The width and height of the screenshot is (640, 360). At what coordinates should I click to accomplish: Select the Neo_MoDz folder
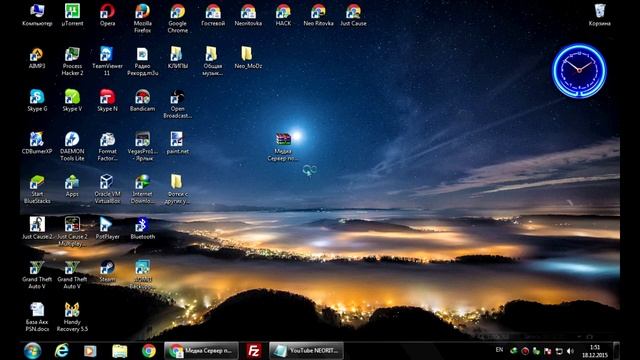(x=248, y=58)
